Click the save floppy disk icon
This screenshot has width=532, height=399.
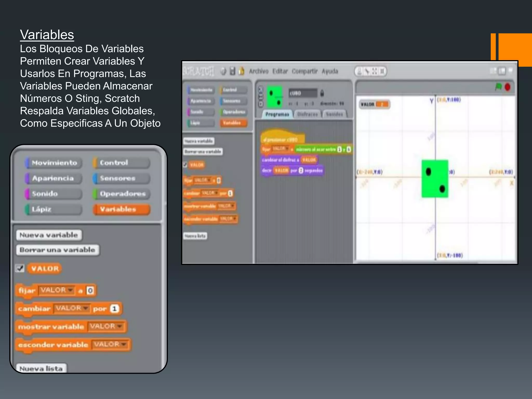pyautogui.click(x=232, y=71)
